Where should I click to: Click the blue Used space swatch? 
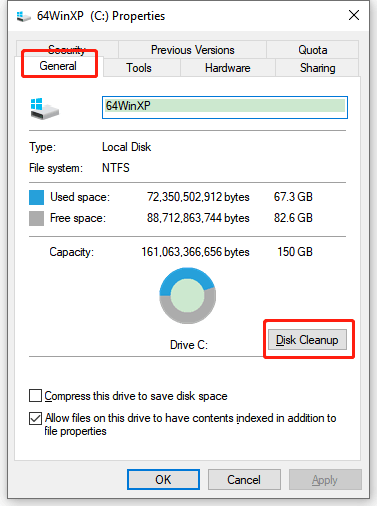36,197
